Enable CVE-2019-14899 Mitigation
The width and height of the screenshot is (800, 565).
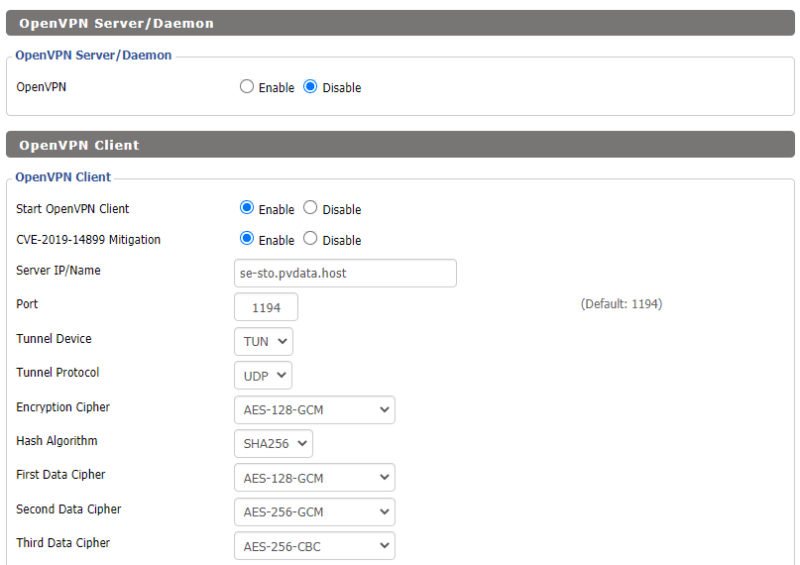247,240
